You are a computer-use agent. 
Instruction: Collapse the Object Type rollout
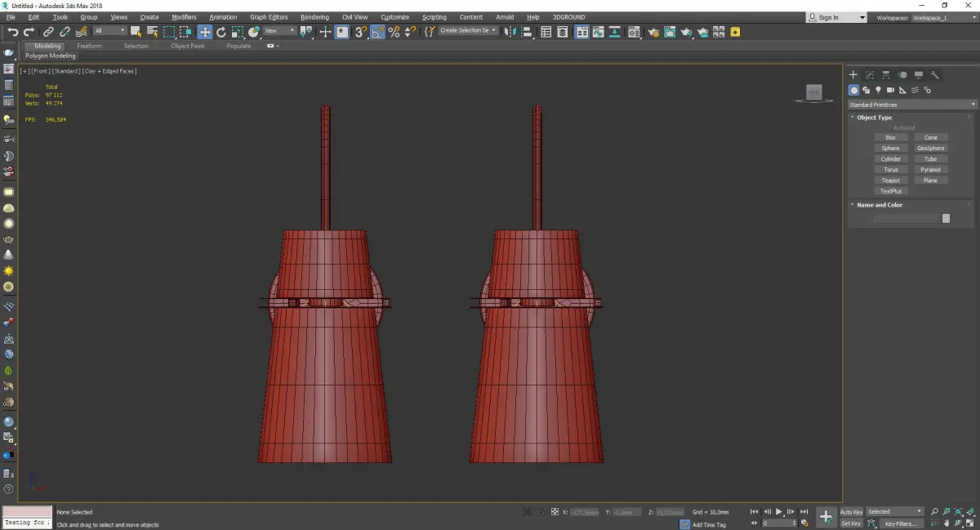click(874, 118)
